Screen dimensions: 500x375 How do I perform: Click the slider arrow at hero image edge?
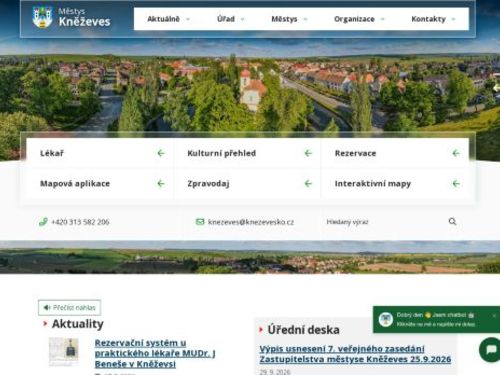point(496,88)
